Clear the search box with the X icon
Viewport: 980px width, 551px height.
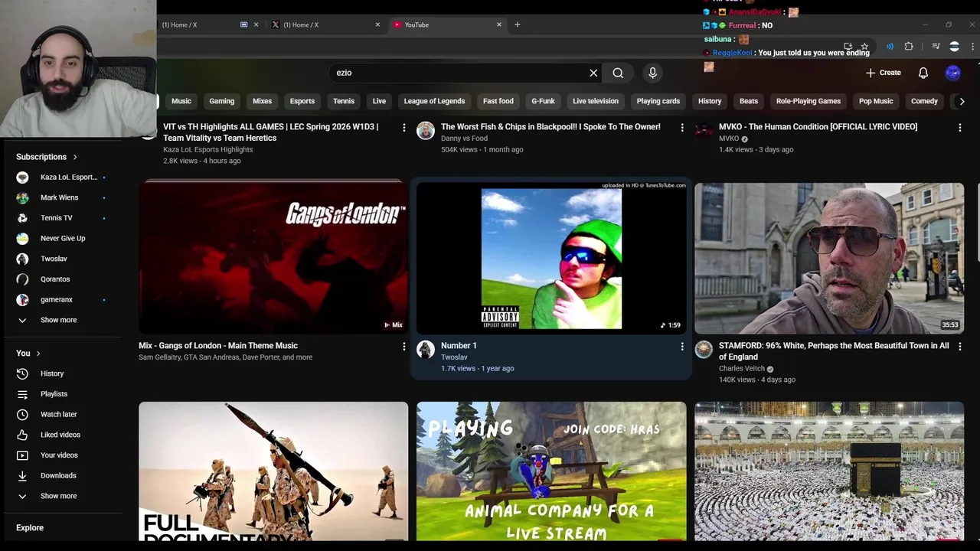click(x=593, y=73)
